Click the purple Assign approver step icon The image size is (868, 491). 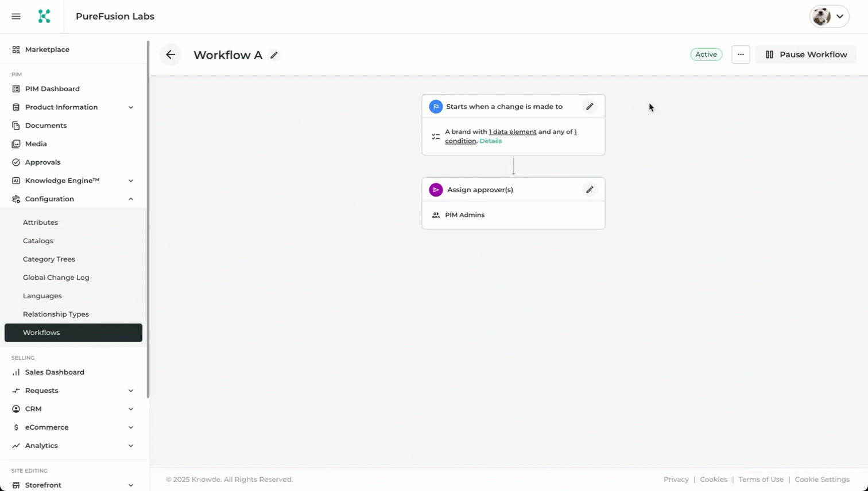pos(436,190)
